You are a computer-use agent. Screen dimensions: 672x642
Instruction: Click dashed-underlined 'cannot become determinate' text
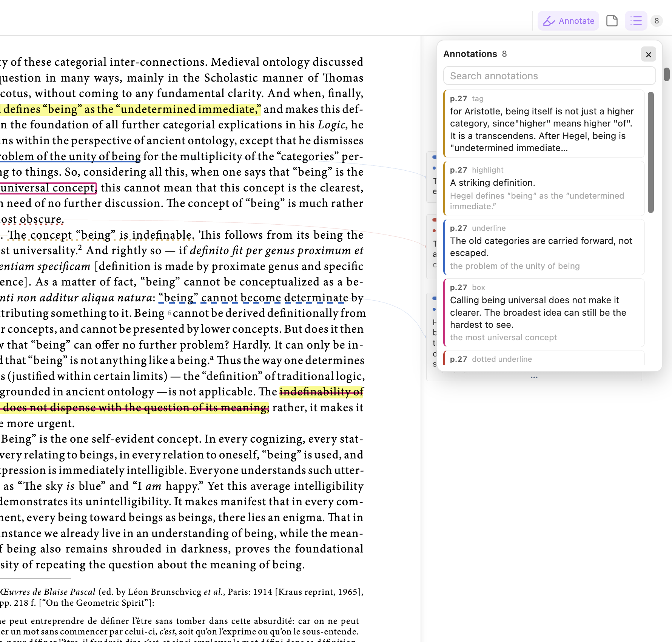(274, 298)
